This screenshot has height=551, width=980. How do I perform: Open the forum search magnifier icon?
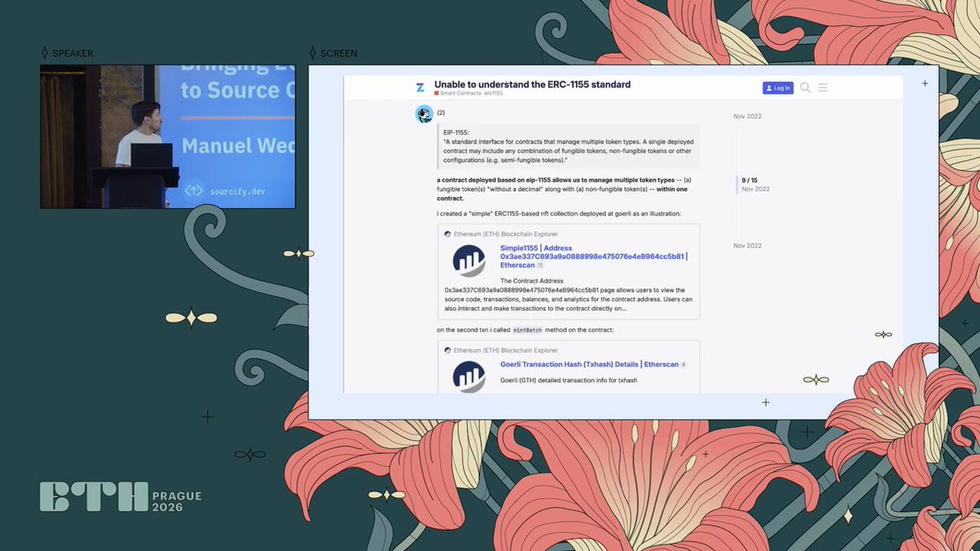tap(805, 87)
